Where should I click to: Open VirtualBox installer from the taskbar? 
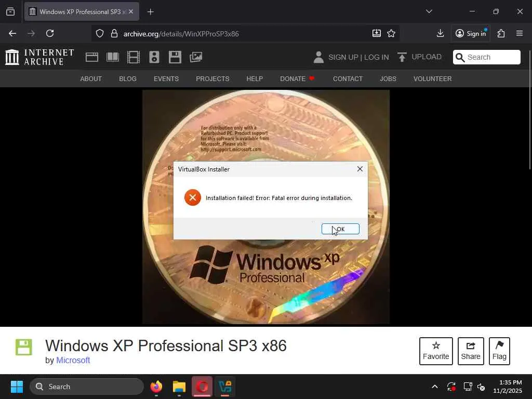click(225, 387)
